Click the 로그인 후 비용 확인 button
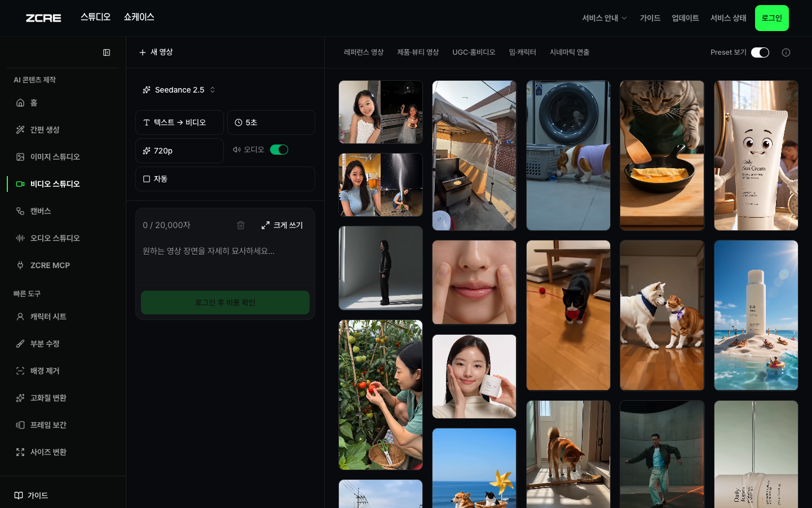This screenshot has width=812, height=508. (x=225, y=303)
